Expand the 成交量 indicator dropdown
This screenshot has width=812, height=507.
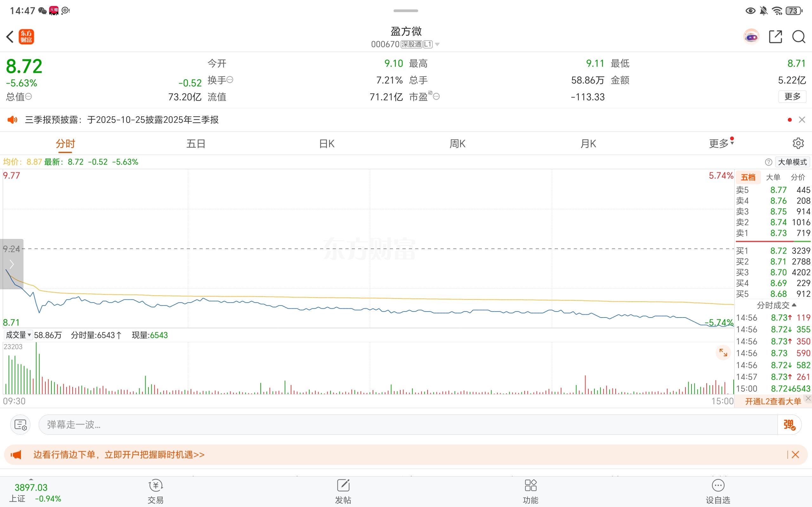tap(18, 335)
